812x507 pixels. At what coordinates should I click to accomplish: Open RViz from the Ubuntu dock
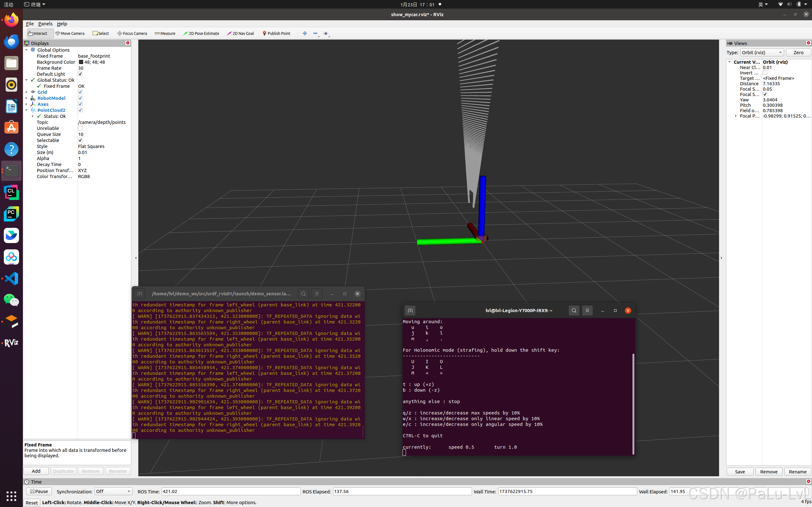[x=11, y=343]
